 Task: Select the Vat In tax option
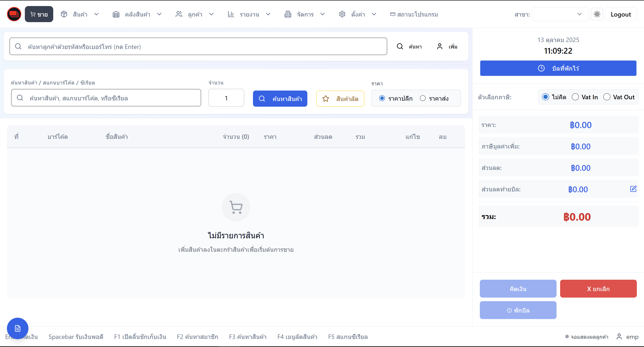575,97
